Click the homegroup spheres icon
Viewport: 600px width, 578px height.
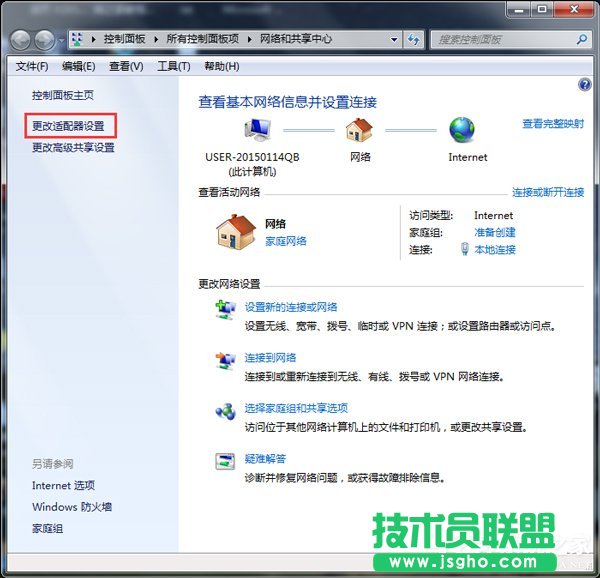(x=225, y=412)
